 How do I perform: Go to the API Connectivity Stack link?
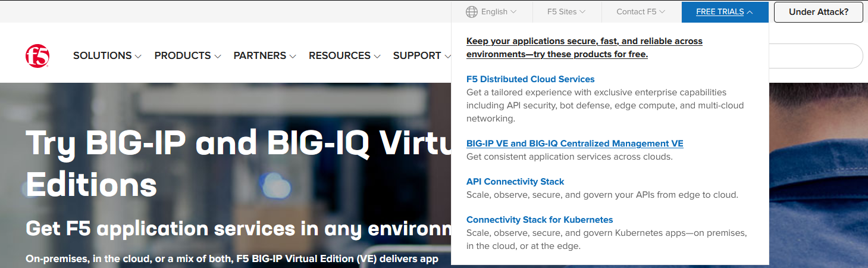click(x=515, y=182)
